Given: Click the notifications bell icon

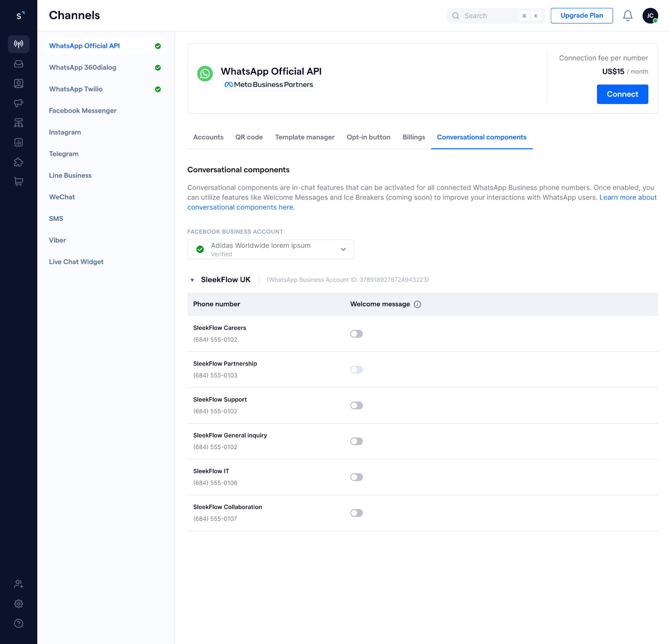Looking at the screenshot, I should click(x=628, y=16).
